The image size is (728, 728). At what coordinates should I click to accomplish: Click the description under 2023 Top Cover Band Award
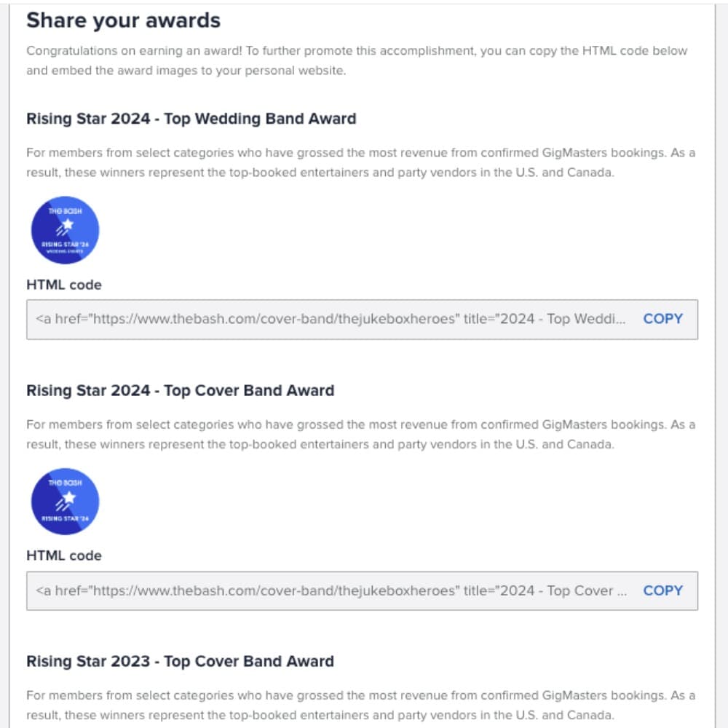[360, 705]
